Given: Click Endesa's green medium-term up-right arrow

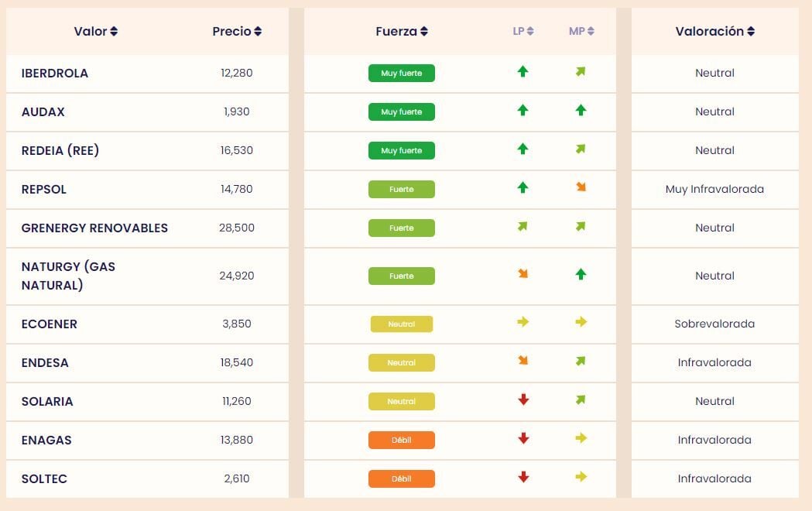Looking at the screenshot, I should 581,361.
